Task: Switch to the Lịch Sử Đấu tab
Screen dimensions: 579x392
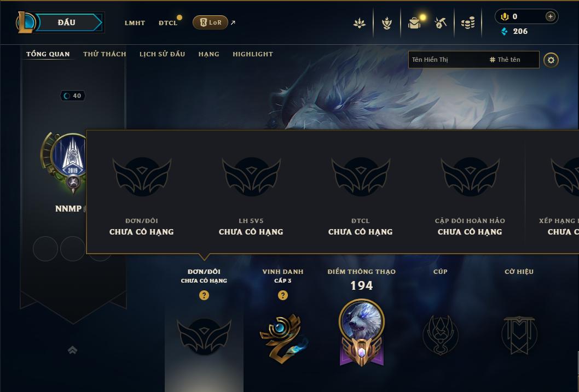Action: tap(162, 54)
